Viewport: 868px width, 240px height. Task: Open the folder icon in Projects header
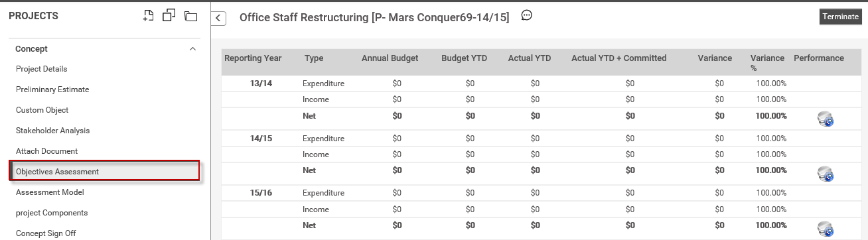(x=191, y=16)
